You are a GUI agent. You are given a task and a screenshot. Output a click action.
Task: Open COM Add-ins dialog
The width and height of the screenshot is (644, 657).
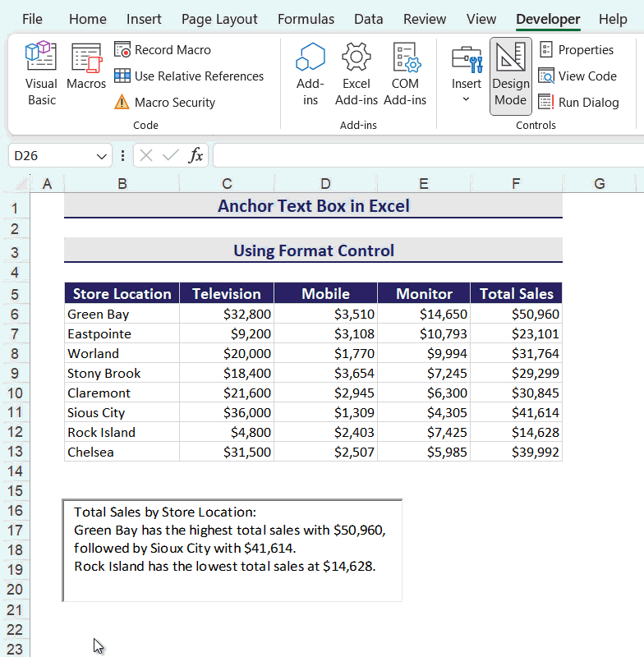(405, 74)
